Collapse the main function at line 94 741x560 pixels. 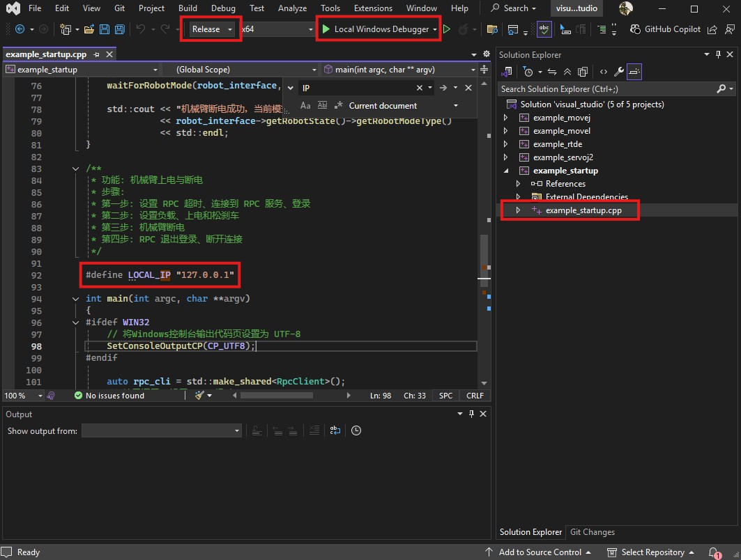[x=75, y=299]
